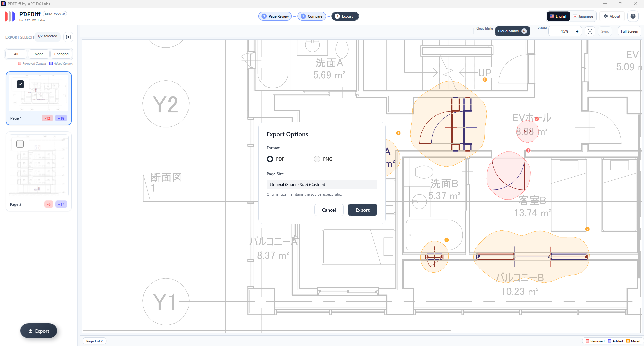
Task: Switch language to Japanese
Action: click(583, 16)
